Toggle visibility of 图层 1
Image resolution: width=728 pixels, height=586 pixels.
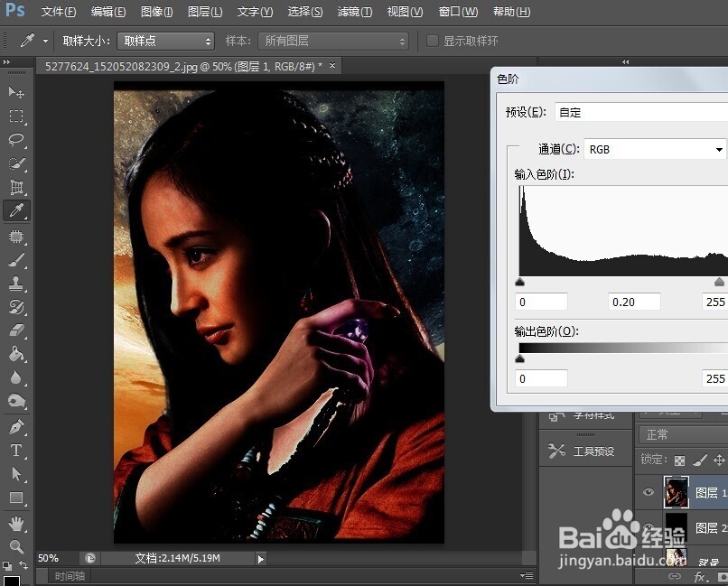tap(649, 492)
